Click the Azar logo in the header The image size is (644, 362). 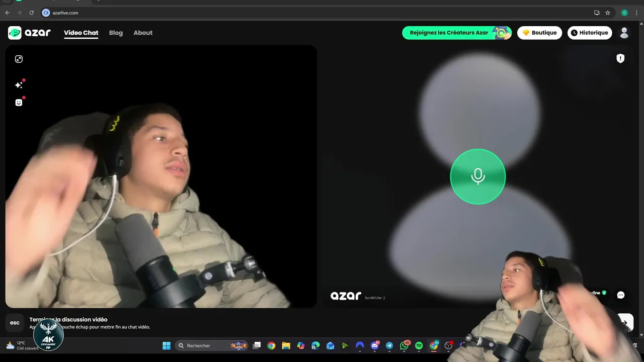[29, 33]
